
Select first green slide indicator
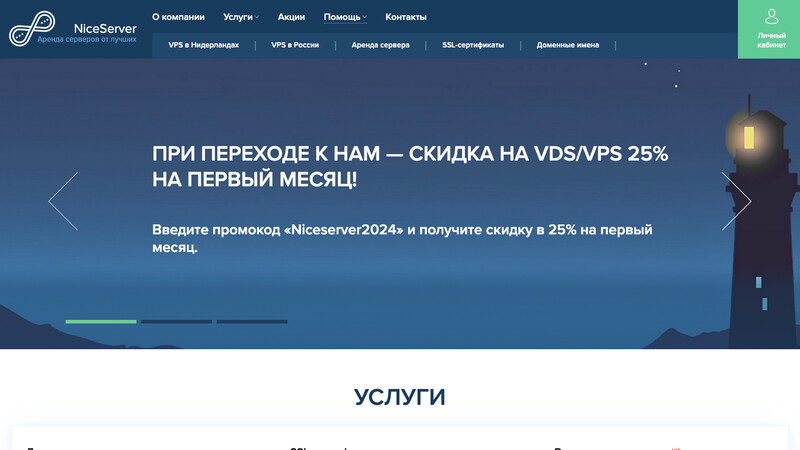coord(101,321)
